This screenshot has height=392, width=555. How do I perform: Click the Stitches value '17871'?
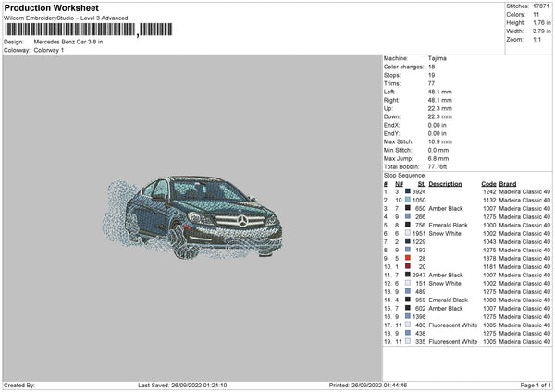pyautogui.click(x=541, y=6)
